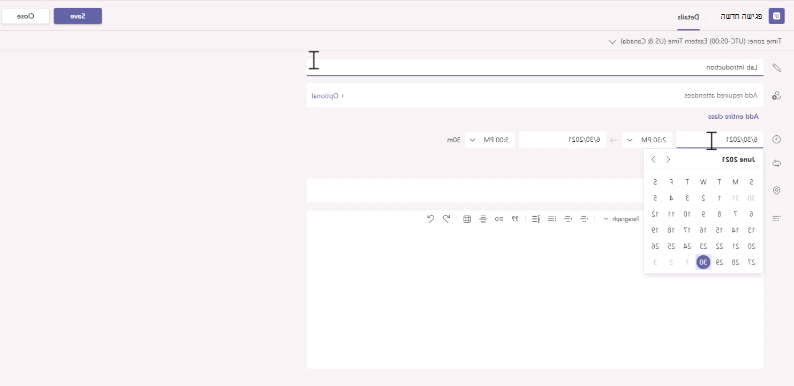The height and width of the screenshot is (386, 794).
Task: Click the description lines icon
Action: (776, 219)
